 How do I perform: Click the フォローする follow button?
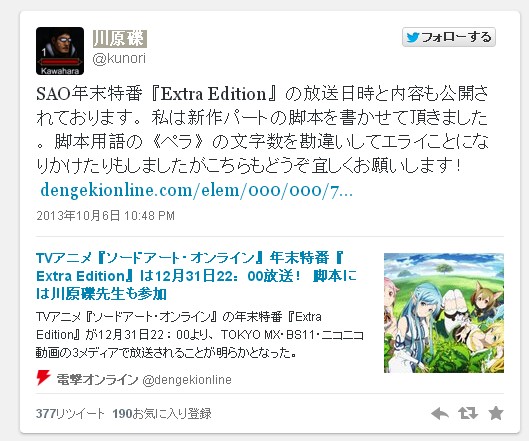coord(449,37)
